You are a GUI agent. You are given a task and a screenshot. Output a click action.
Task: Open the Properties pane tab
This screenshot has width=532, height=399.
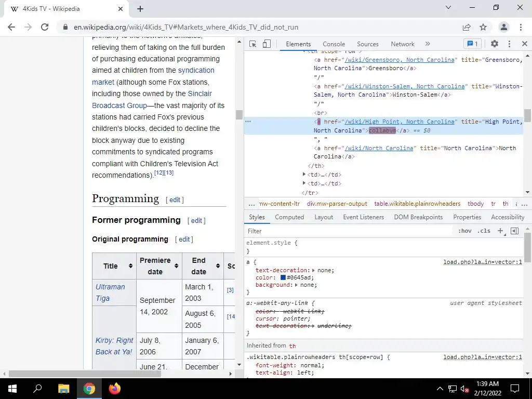467,217
